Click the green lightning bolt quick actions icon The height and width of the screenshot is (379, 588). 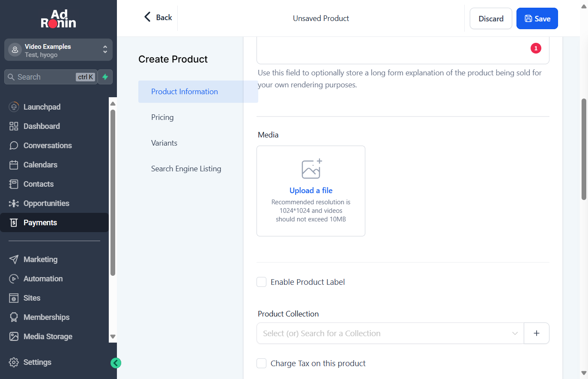(105, 77)
